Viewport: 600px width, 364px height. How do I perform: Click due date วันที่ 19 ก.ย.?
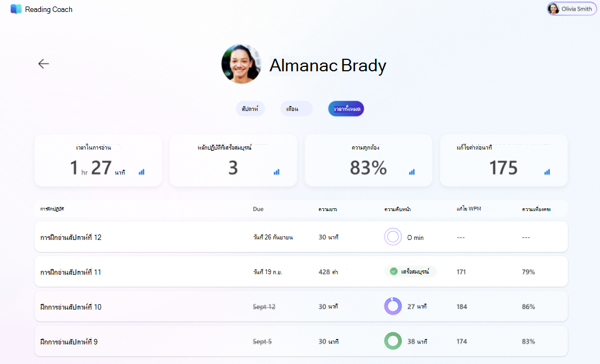click(x=267, y=272)
